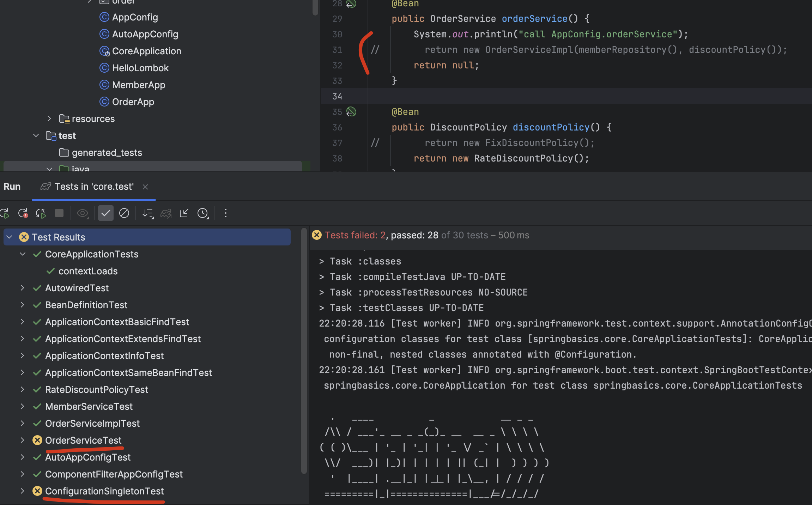
Task: Rerun failed tests button
Action: pos(23,213)
